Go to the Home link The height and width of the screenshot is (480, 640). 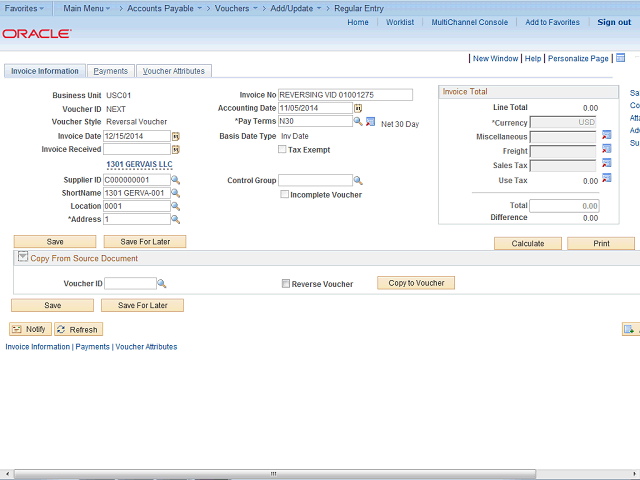tap(358, 22)
